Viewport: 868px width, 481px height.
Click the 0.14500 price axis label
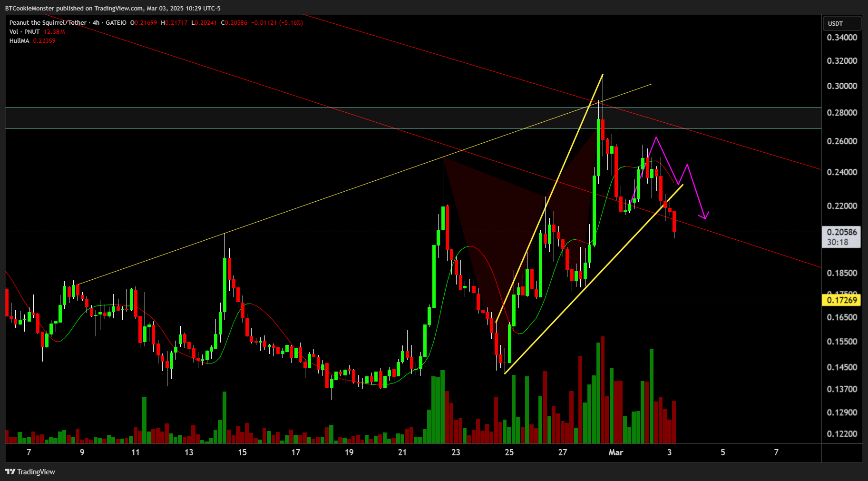coord(842,367)
